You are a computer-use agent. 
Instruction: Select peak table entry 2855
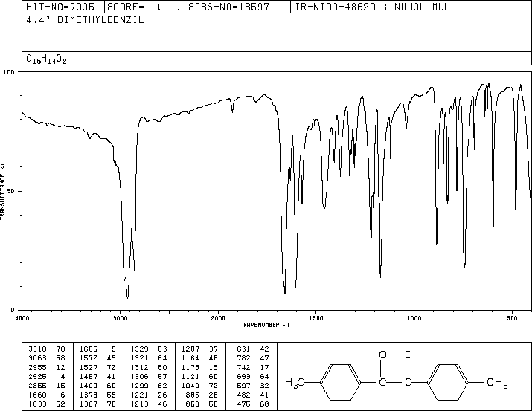tap(38, 386)
